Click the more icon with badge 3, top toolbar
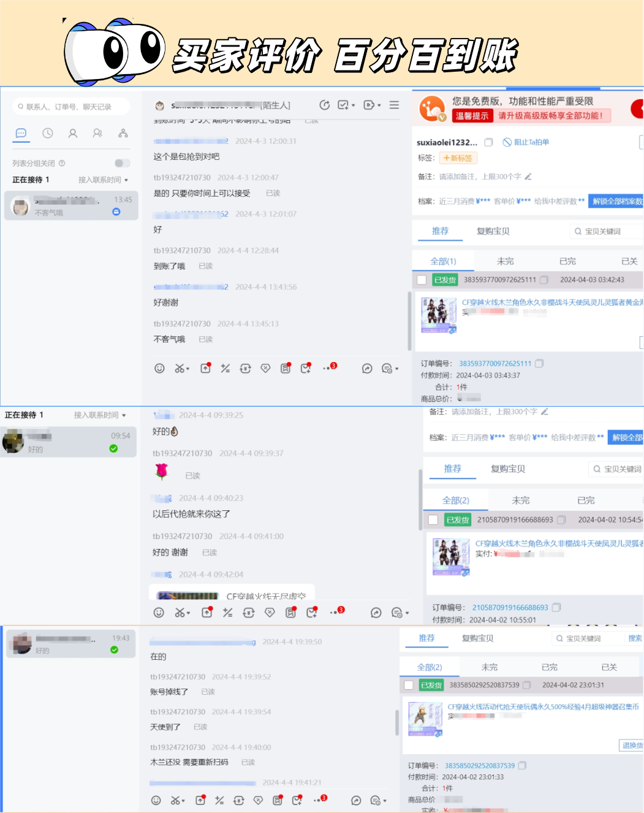Image resolution: width=644 pixels, height=813 pixels. [330, 368]
